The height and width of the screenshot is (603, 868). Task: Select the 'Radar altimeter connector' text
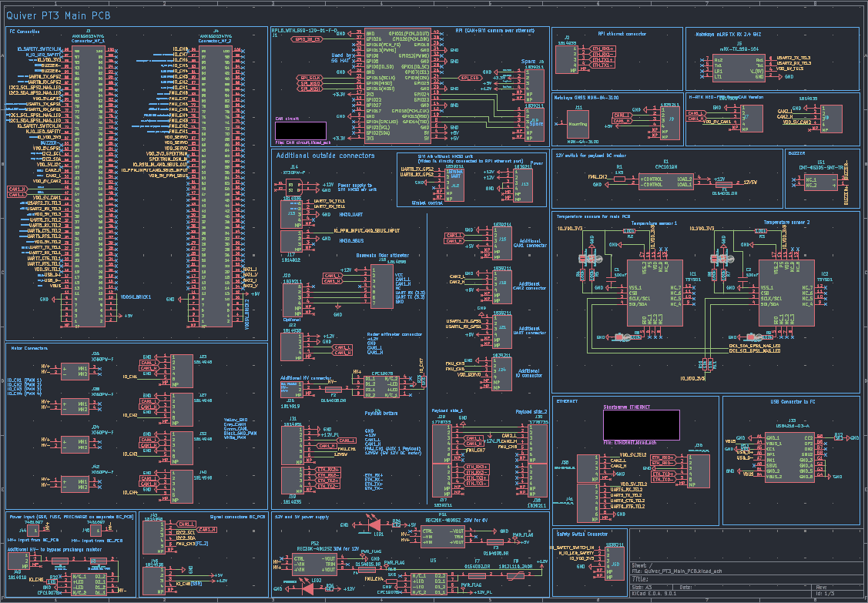394,334
